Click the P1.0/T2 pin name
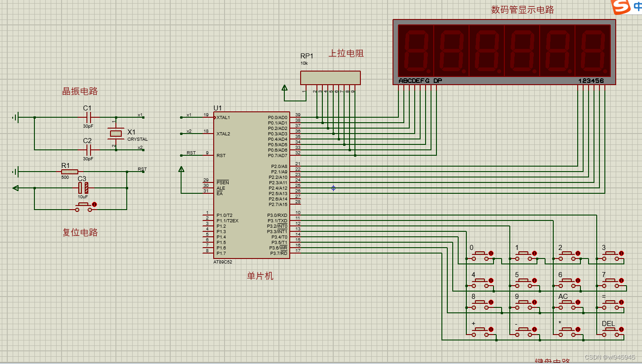Screen dimensions: 642x364 (x=225, y=216)
